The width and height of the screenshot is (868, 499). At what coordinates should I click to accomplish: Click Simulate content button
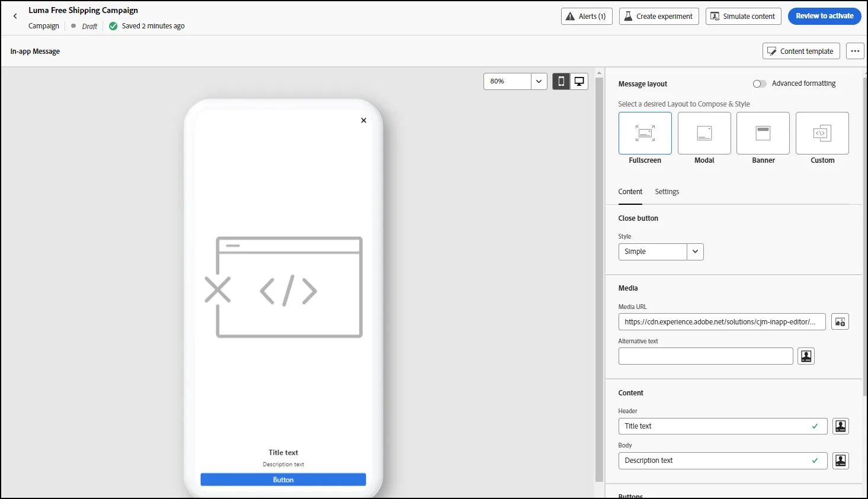pos(744,17)
